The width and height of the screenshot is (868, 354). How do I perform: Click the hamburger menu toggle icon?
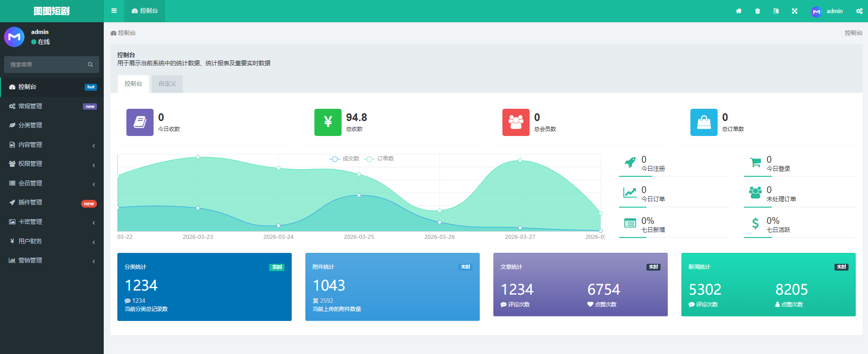(114, 11)
